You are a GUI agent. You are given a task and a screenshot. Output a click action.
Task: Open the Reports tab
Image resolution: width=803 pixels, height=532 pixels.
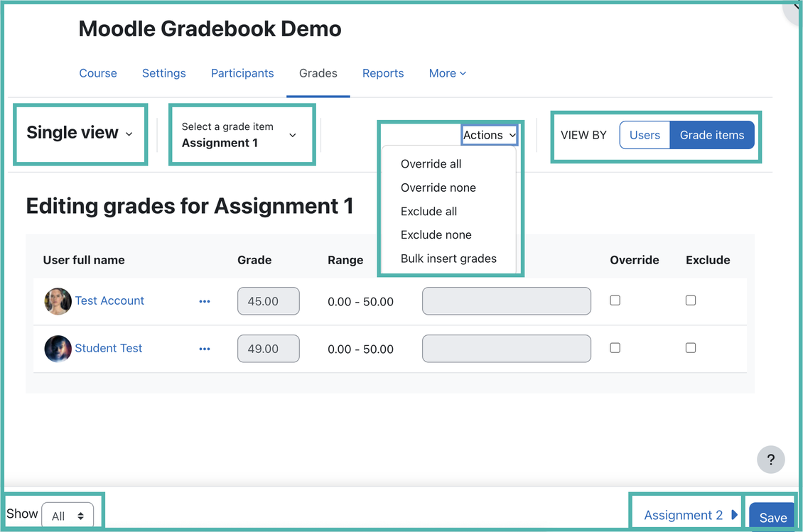pos(383,73)
